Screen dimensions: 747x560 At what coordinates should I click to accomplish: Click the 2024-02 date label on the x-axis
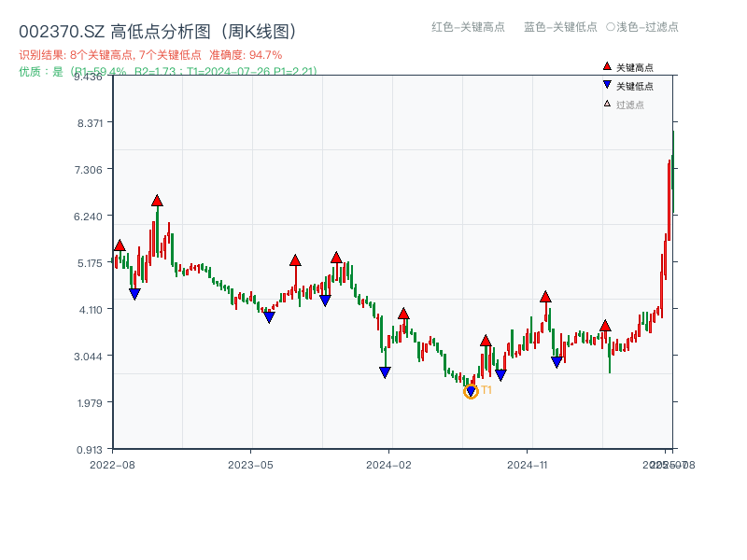coord(389,464)
